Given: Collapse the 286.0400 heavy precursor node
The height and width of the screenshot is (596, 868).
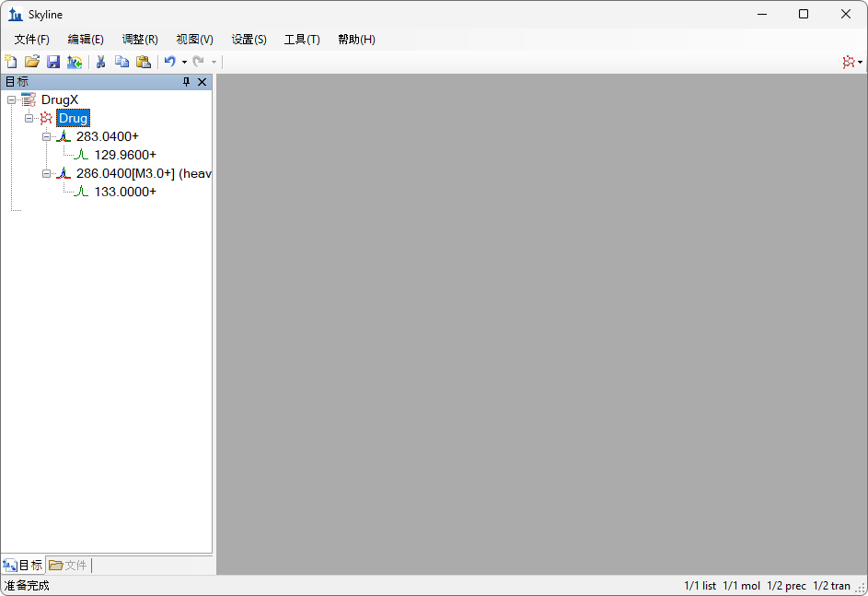Looking at the screenshot, I should click(x=46, y=173).
